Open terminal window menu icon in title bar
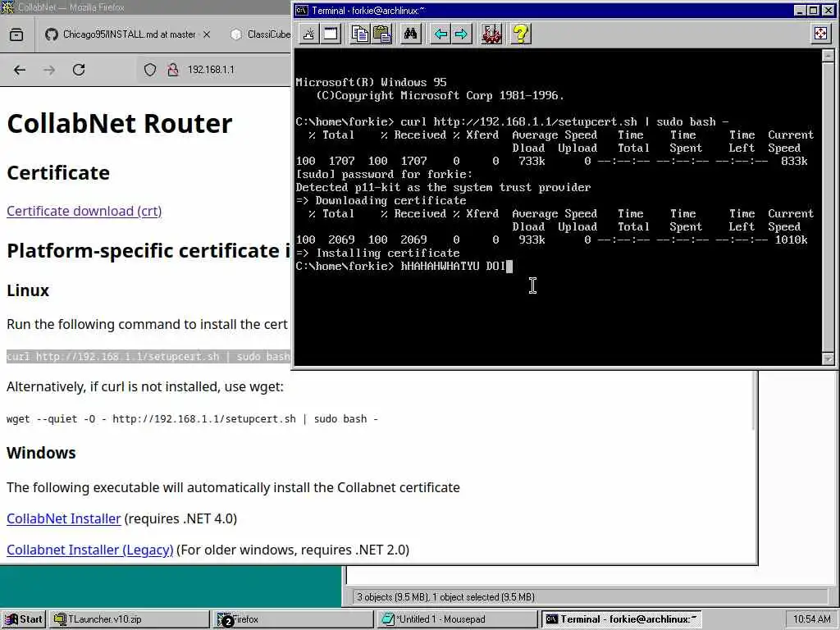840x630 pixels. (302, 10)
